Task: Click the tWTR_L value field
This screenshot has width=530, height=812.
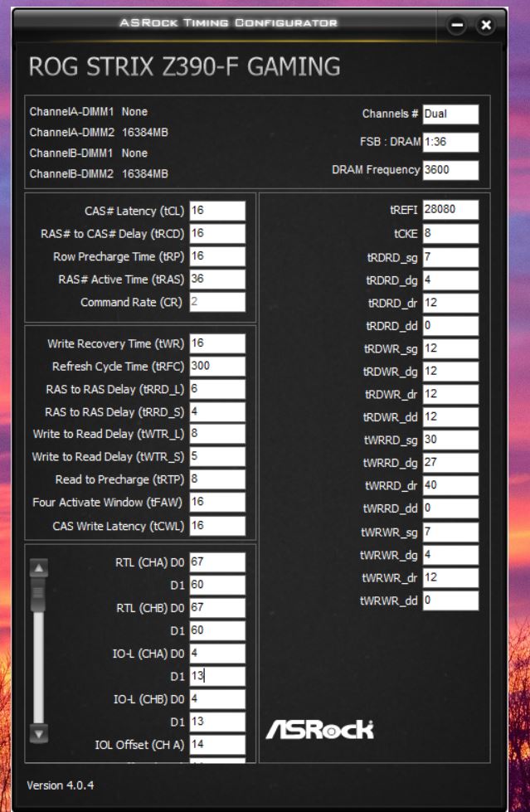Action: tap(217, 434)
